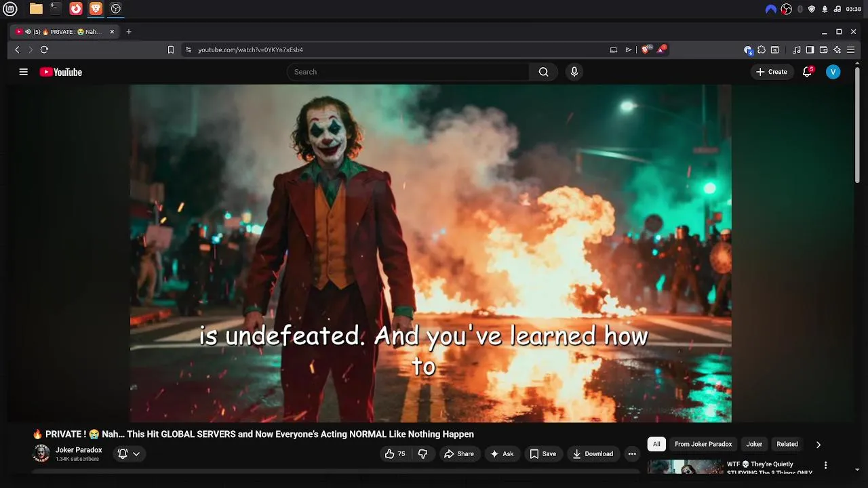This screenshot has height=488, width=868.
Task: Open the notifications bell in system tray
Action: click(x=825, y=9)
